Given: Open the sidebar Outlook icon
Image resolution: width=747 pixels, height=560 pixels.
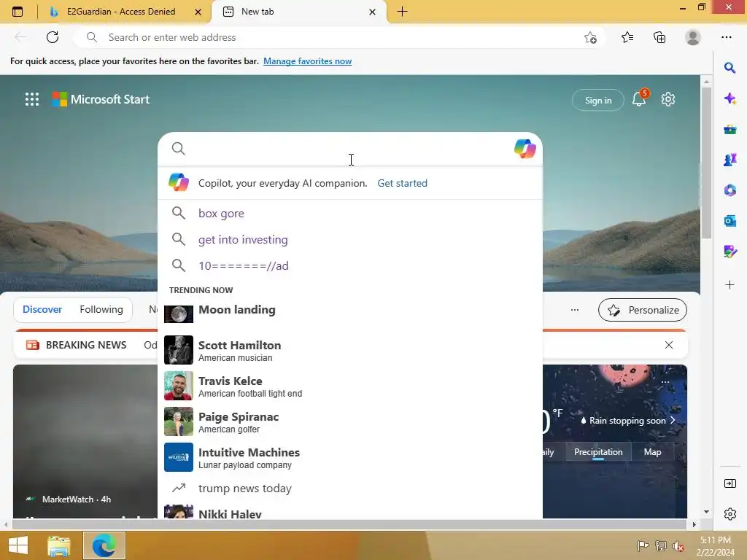Looking at the screenshot, I should (x=729, y=221).
